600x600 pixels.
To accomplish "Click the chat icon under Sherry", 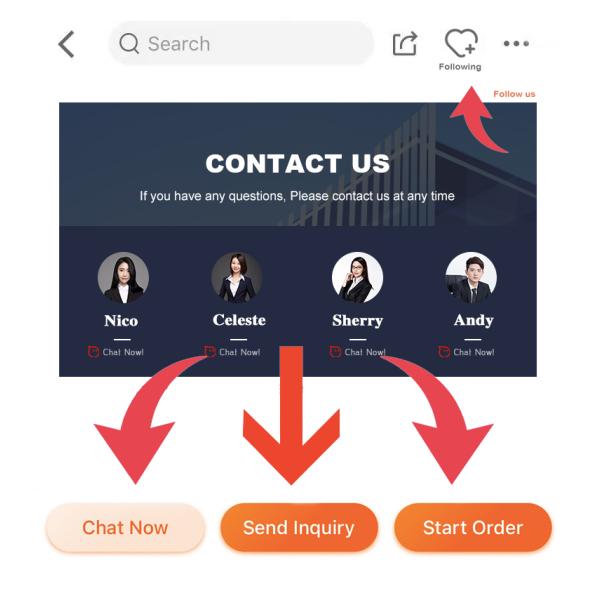I will coord(335,352).
